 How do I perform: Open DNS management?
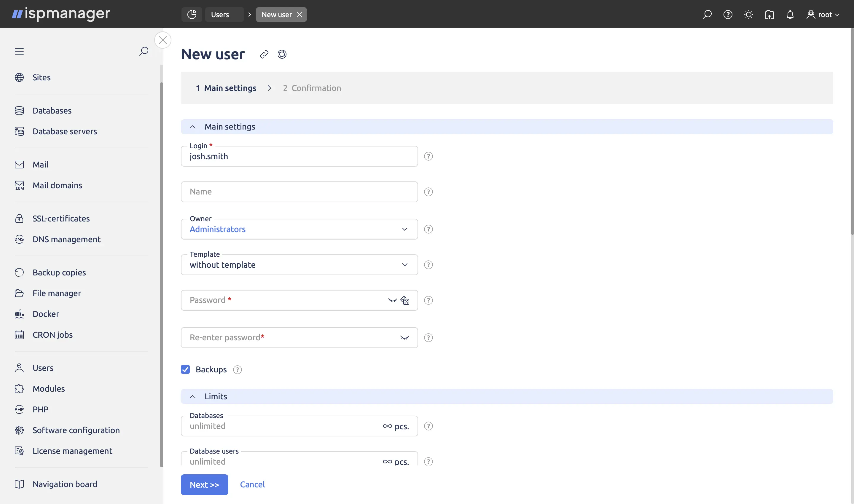(66, 239)
